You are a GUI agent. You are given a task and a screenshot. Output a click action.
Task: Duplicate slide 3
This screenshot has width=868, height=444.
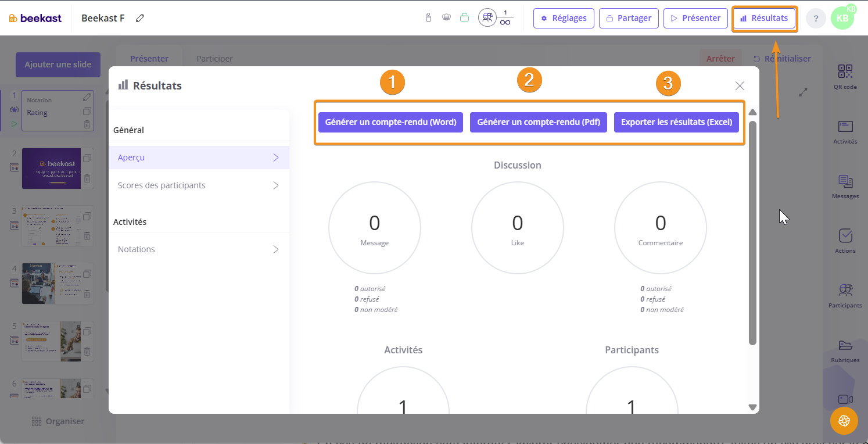coord(87,216)
